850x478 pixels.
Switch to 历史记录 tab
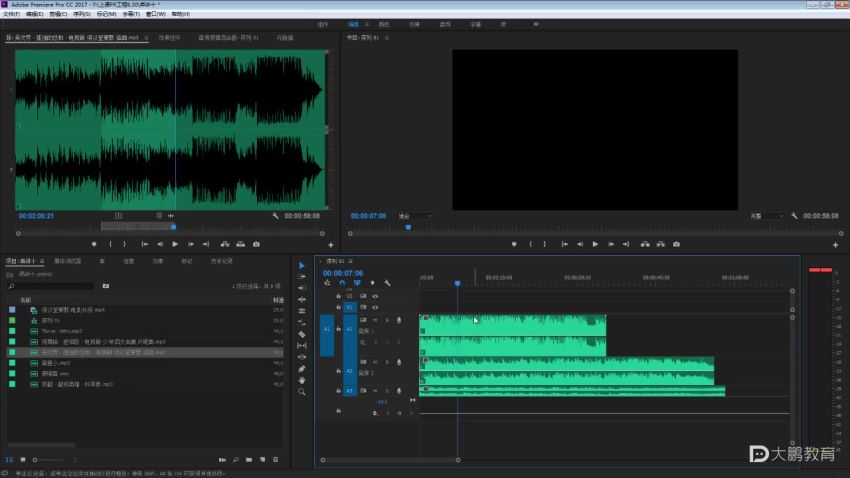[221, 261]
